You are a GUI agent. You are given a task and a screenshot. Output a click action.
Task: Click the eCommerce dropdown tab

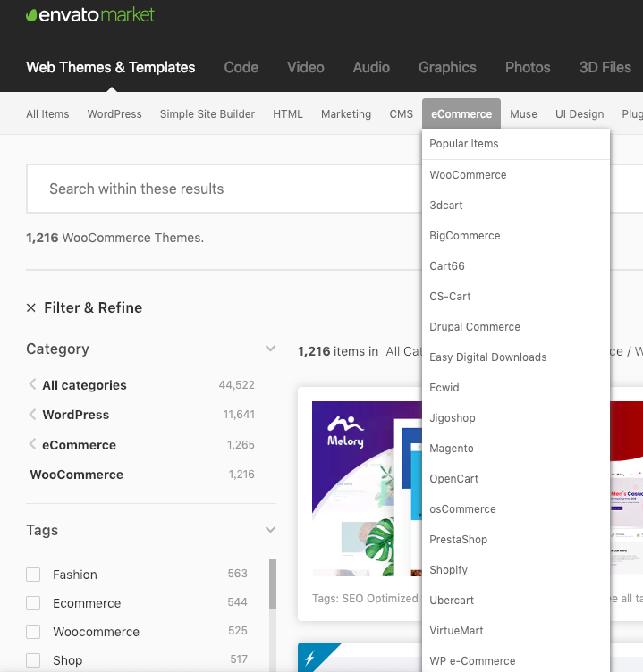[x=461, y=114]
